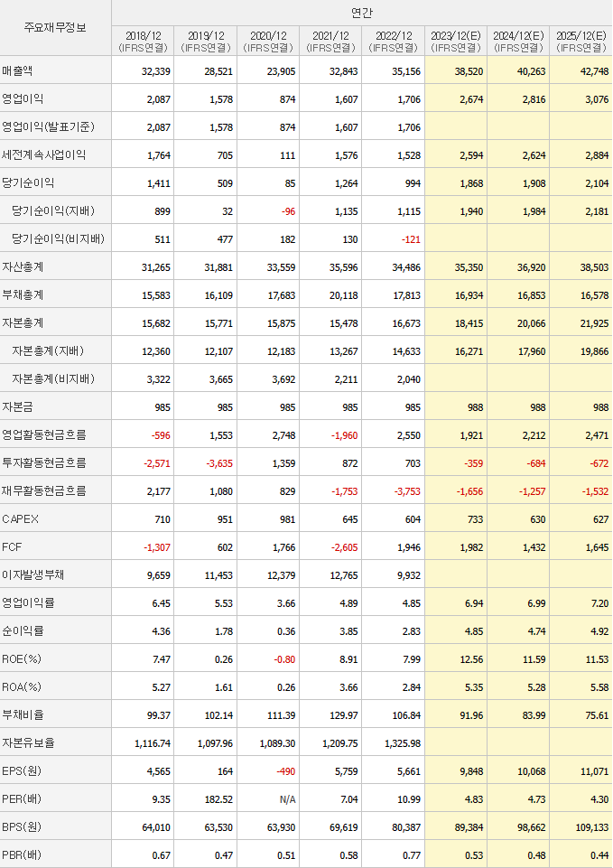Click the cash flow value -3,635
The width and height of the screenshot is (613, 868).
pyautogui.click(x=219, y=463)
